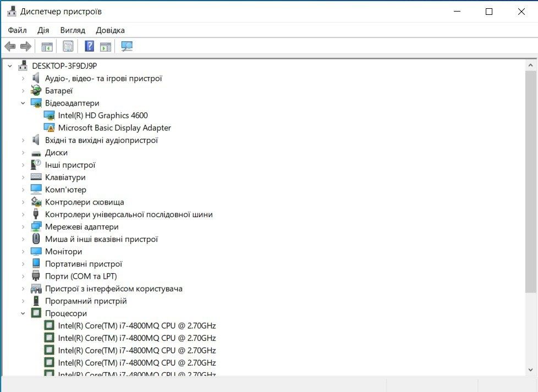Select Порти (COM та LPT) text
This screenshot has width=538, height=392.
(x=81, y=276)
